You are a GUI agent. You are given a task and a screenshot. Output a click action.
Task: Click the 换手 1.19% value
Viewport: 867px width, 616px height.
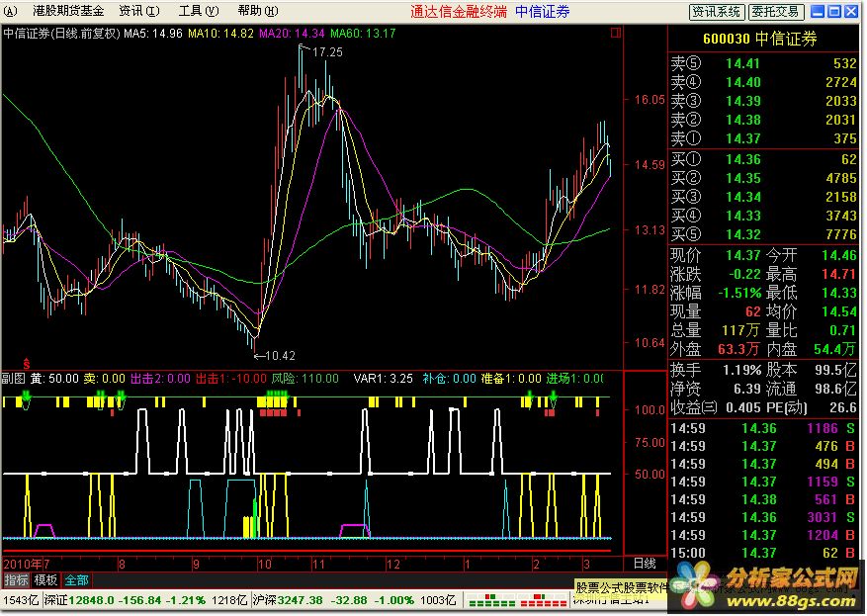[x=742, y=370]
